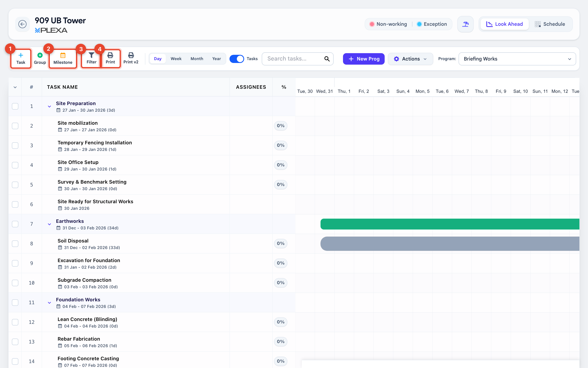The width and height of the screenshot is (588, 368).
Task: Switch to Month view
Action: coord(197,59)
